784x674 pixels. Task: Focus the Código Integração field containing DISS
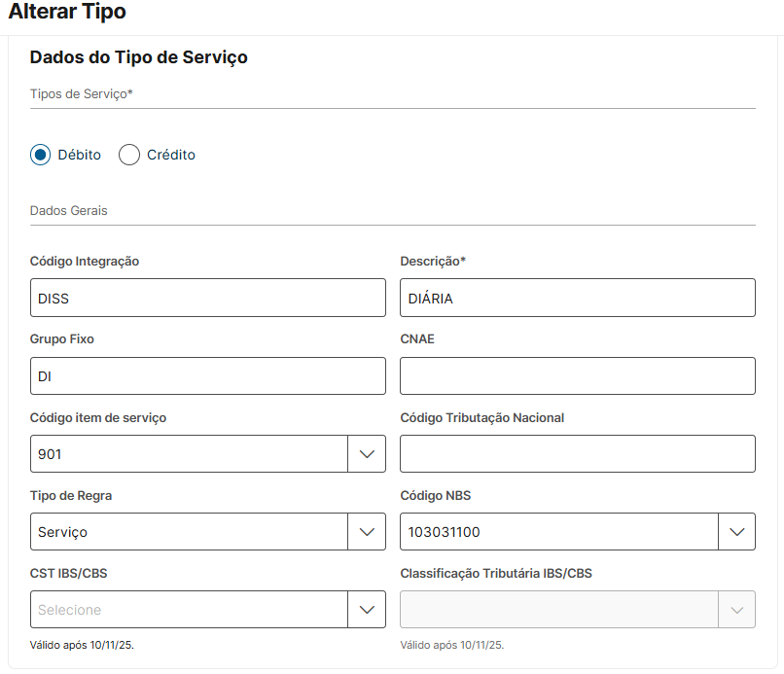(207, 299)
